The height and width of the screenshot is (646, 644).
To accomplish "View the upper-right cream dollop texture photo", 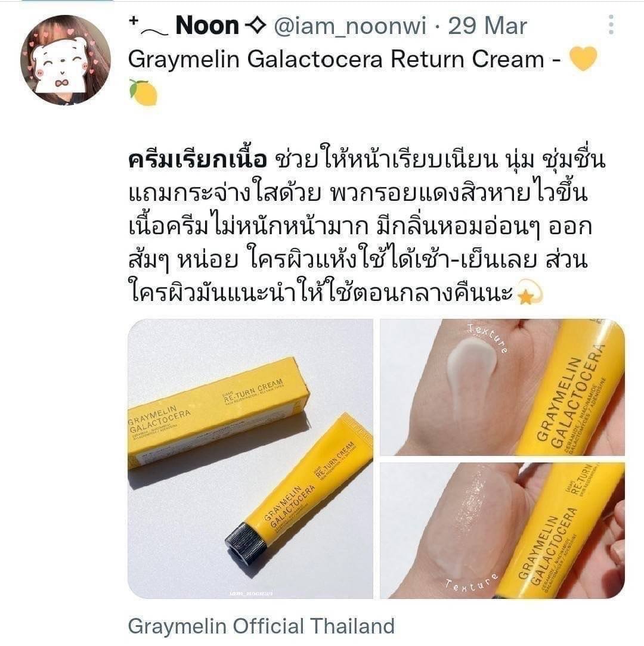I will point(502,387).
